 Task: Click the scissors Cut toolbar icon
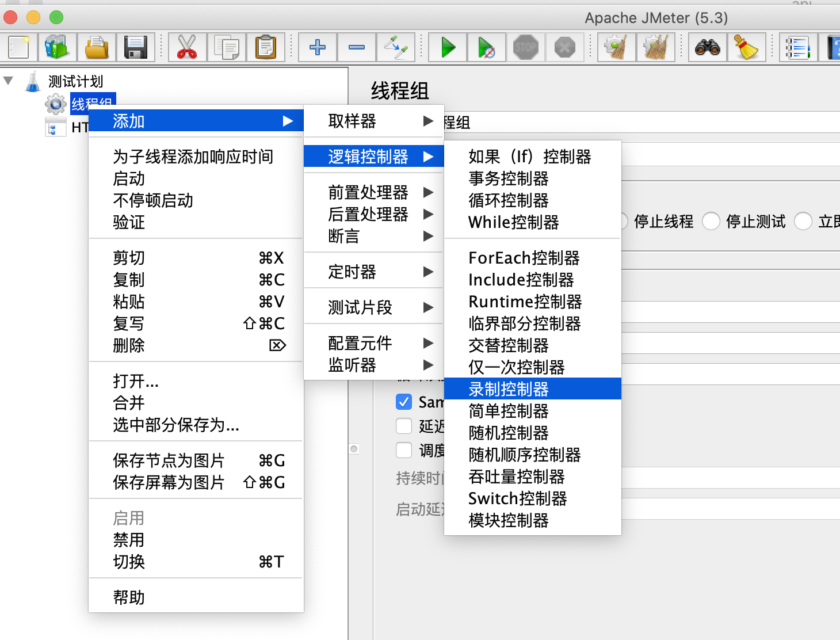pyautogui.click(x=187, y=47)
